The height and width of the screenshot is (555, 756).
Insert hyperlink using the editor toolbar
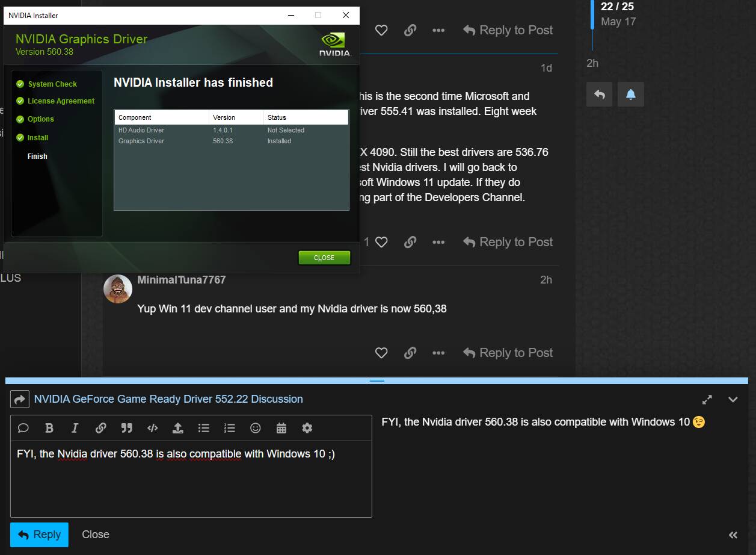pyautogui.click(x=100, y=428)
